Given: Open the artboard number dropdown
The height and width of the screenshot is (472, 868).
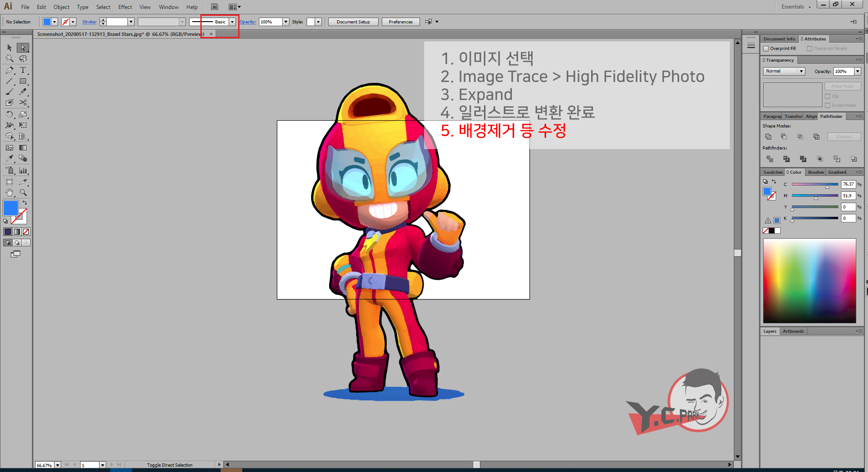Looking at the screenshot, I should 102,465.
